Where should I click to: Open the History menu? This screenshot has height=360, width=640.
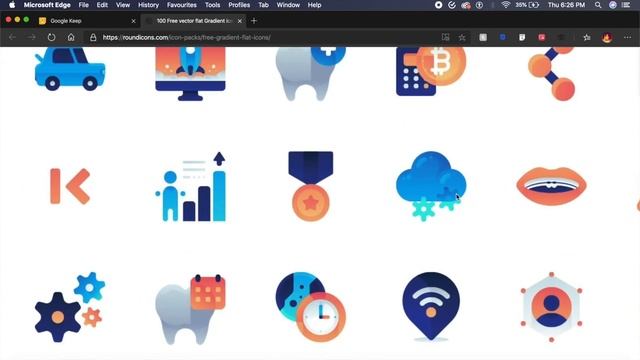[148, 5]
